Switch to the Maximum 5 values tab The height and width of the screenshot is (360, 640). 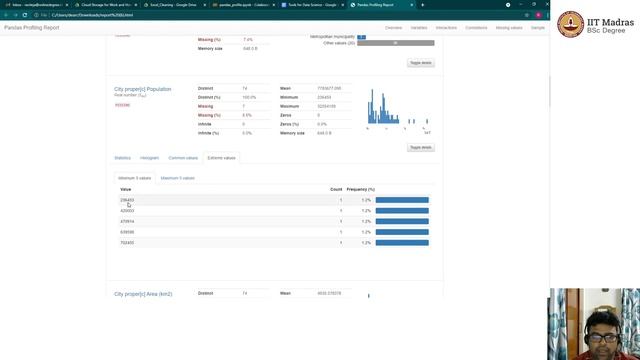click(178, 178)
